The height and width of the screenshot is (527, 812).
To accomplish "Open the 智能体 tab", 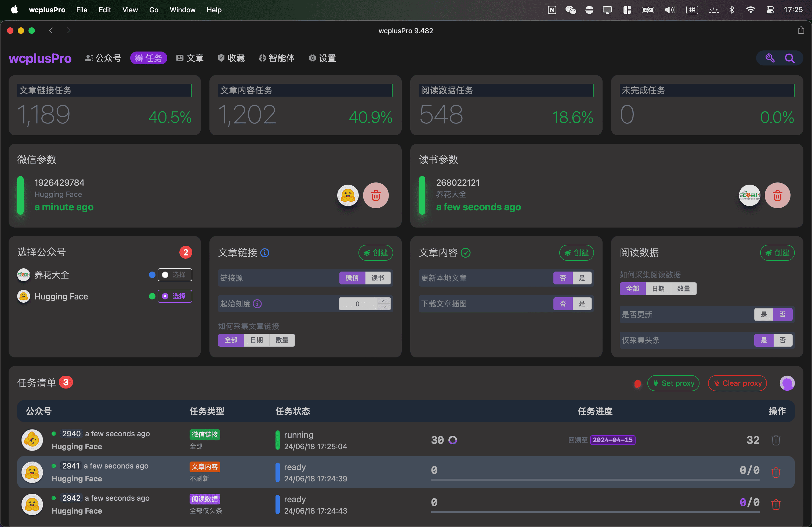I will [x=276, y=58].
